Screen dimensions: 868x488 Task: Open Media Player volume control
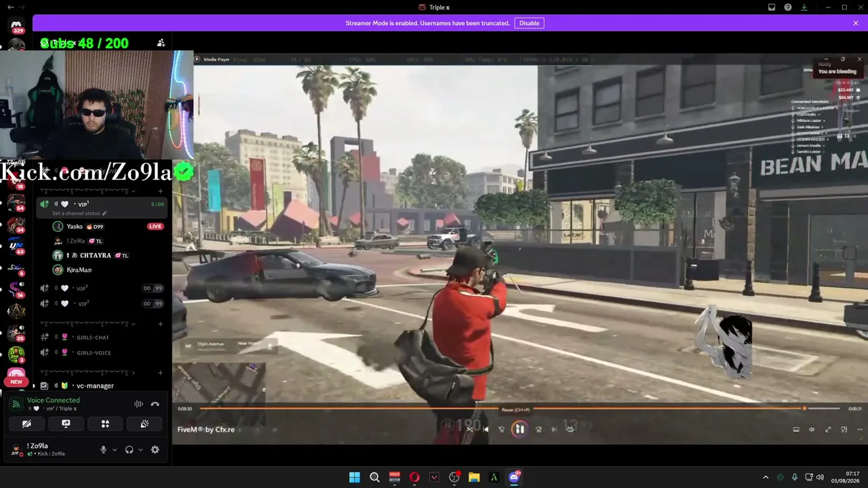(x=812, y=429)
